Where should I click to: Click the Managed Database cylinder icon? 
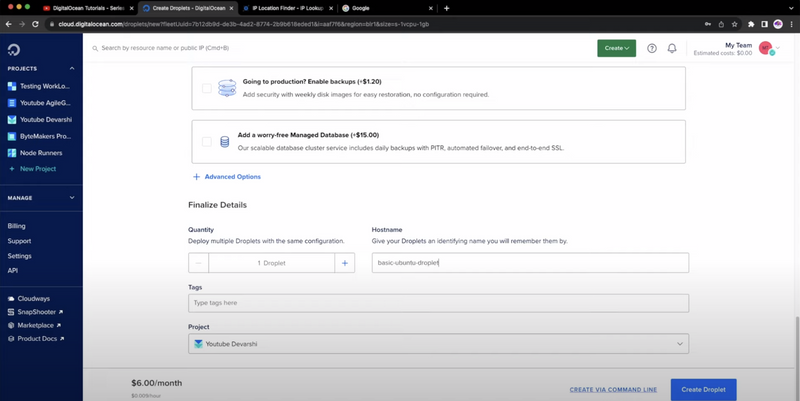coord(224,142)
